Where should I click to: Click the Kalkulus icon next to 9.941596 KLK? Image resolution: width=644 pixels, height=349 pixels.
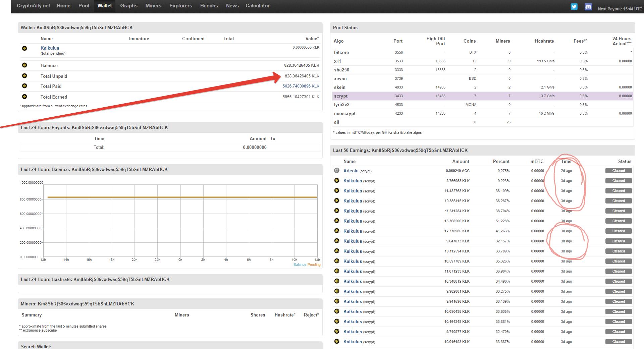point(337,301)
